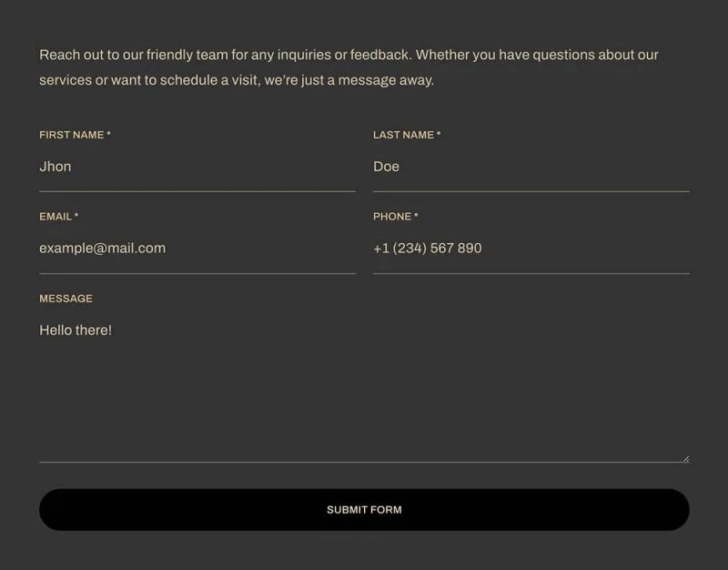728x570 pixels.
Task: Click the asterisk next to Phone
Action: click(x=416, y=216)
